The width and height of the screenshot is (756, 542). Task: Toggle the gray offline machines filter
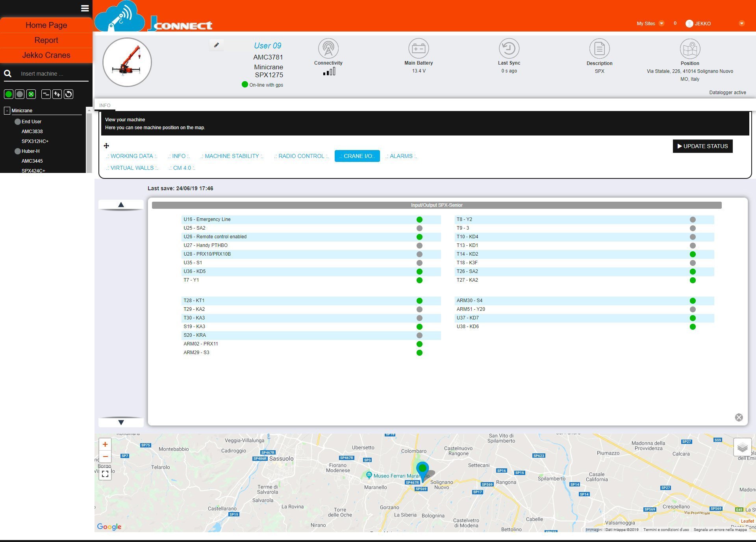pos(20,94)
